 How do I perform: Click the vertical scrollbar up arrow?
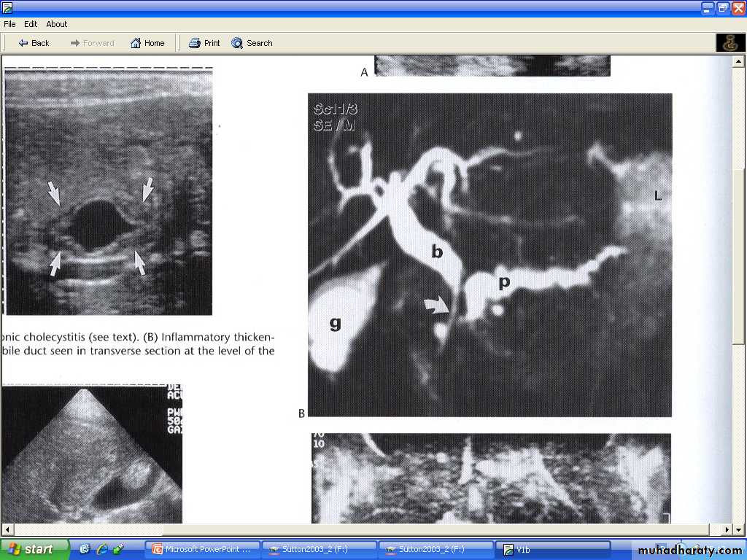738,61
